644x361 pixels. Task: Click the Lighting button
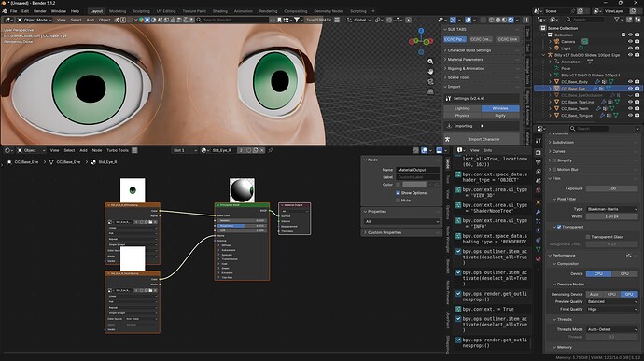462,108
